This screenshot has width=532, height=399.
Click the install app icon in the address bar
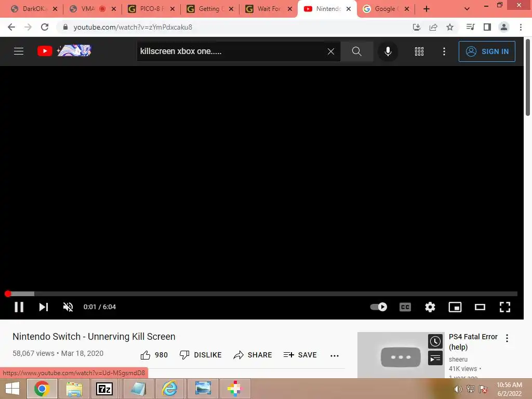[x=417, y=27]
